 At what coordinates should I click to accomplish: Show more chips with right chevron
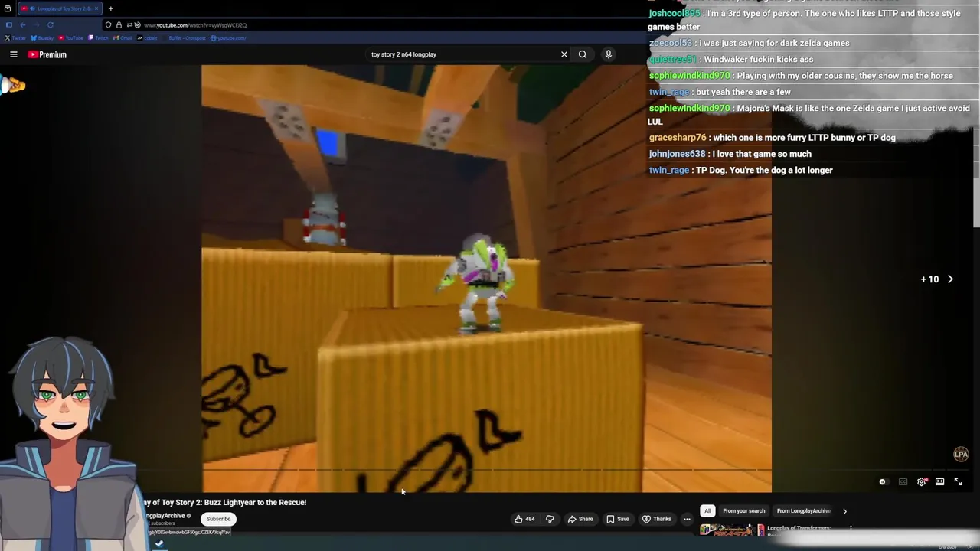tap(844, 511)
